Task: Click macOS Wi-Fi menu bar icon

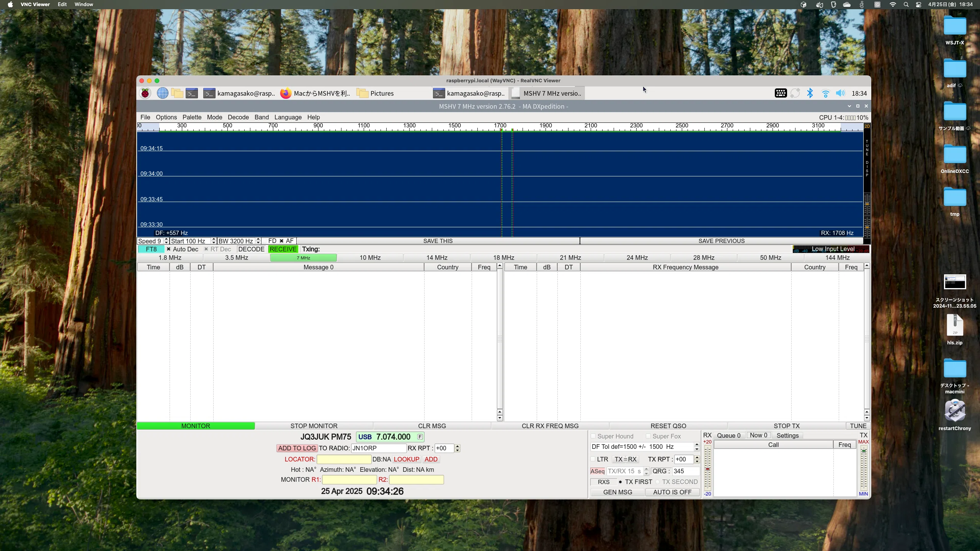Action: click(x=893, y=5)
